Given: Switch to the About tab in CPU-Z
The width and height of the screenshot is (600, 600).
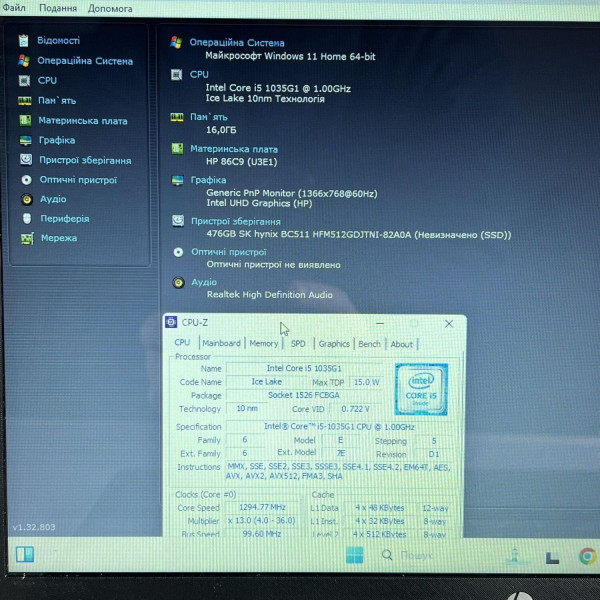Looking at the screenshot, I should point(401,344).
